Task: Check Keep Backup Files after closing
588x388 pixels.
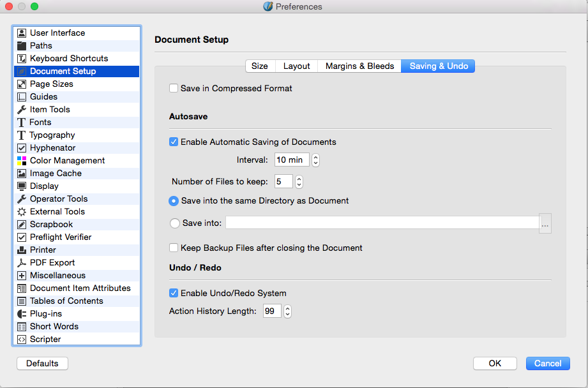Action: click(174, 248)
